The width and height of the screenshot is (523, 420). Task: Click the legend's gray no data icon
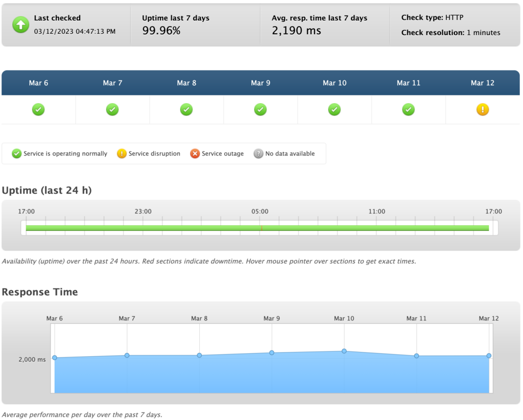pyautogui.click(x=258, y=153)
